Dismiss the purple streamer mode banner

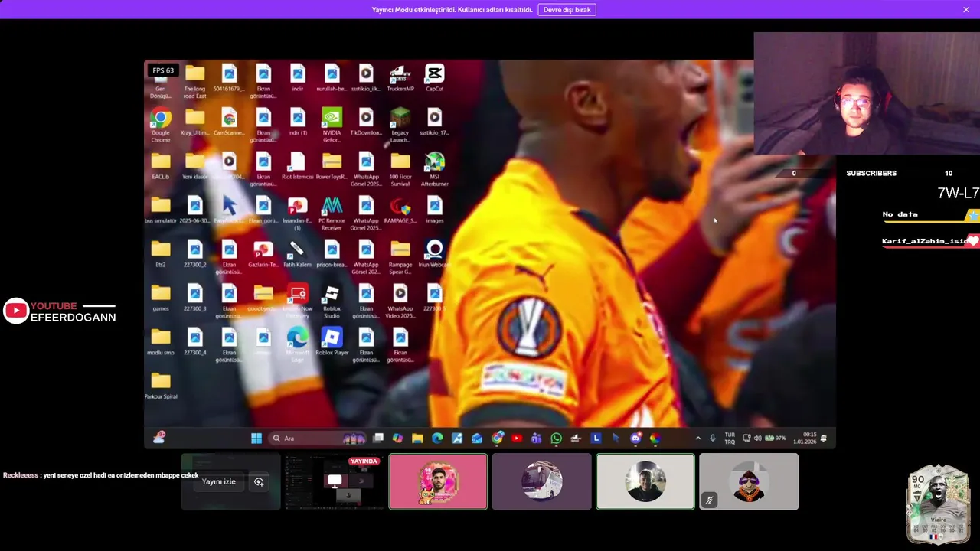pyautogui.click(x=966, y=10)
